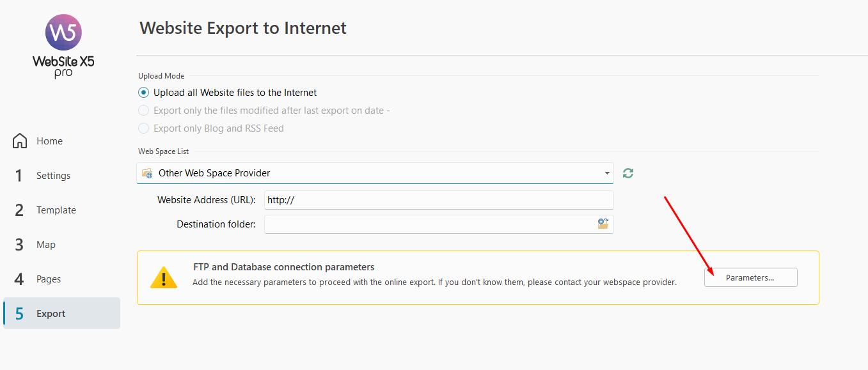
Task: Click the step 1 Settings number
Action: click(19, 176)
